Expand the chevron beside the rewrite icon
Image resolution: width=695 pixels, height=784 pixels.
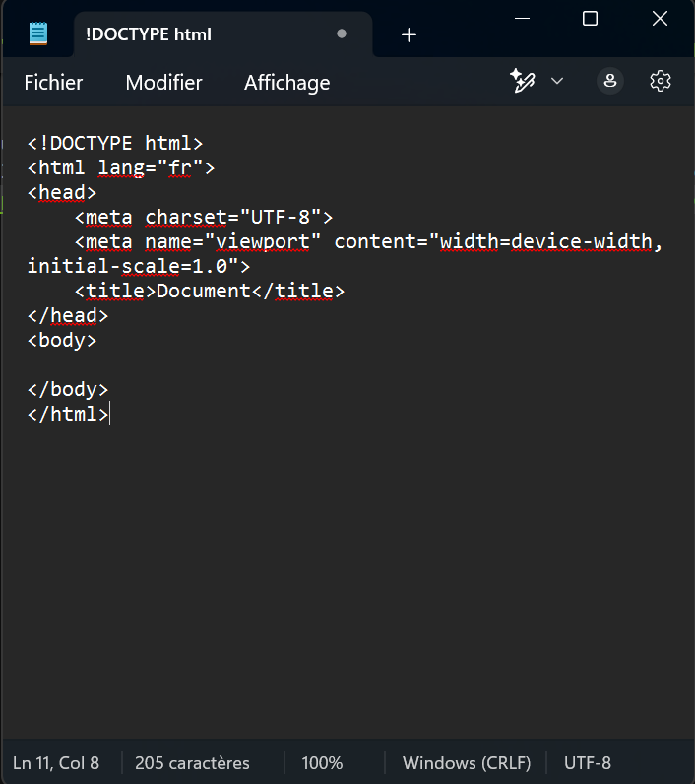(557, 81)
